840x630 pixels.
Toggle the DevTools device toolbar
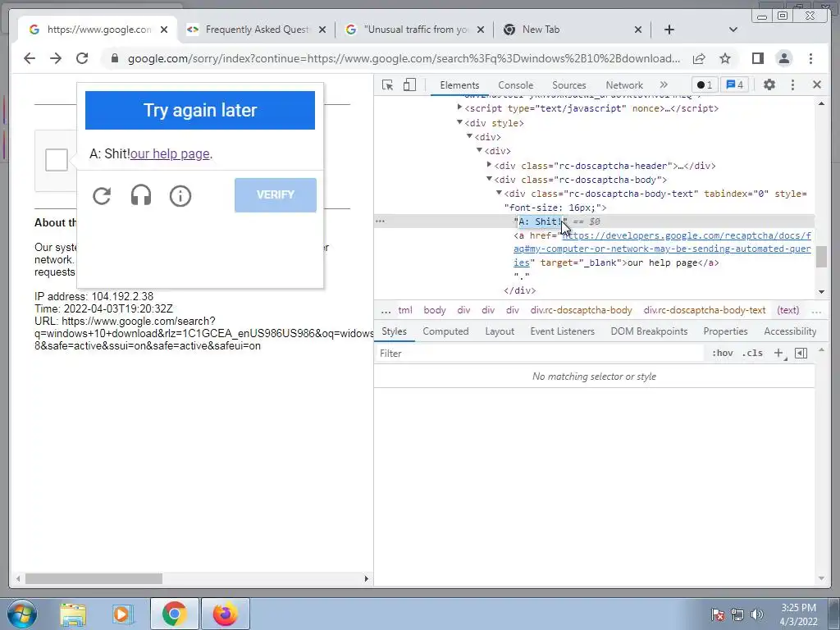(x=409, y=84)
